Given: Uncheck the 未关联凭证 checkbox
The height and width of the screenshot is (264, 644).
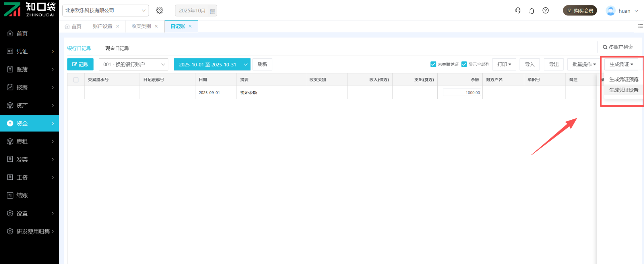Looking at the screenshot, I should click(433, 64).
